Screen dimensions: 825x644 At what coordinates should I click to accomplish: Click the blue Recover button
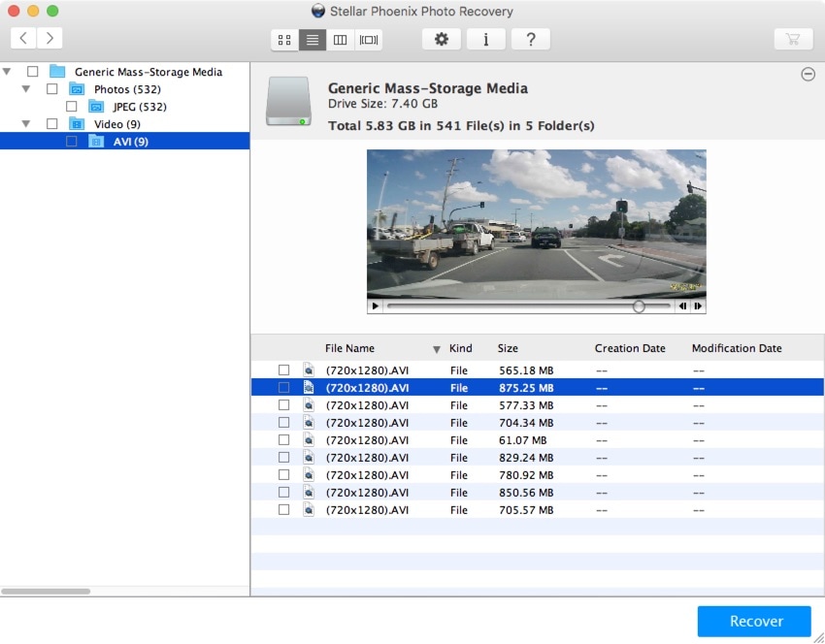(x=754, y=622)
